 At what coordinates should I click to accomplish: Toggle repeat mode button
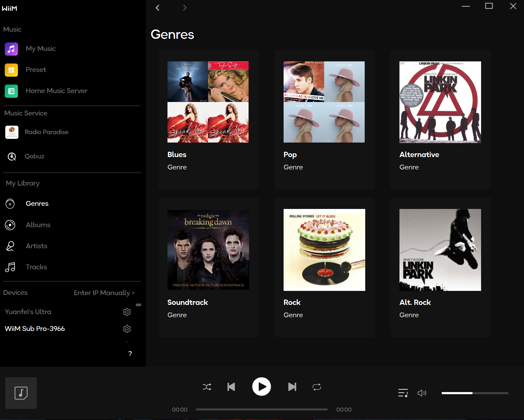click(317, 387)
